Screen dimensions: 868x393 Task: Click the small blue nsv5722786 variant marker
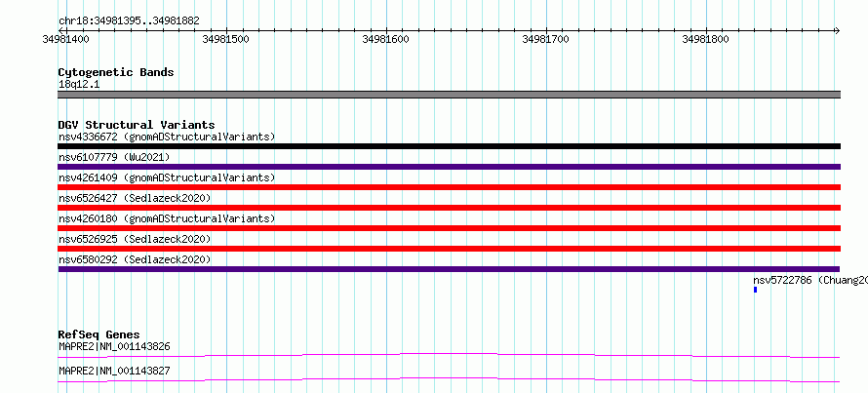point(755,290)
